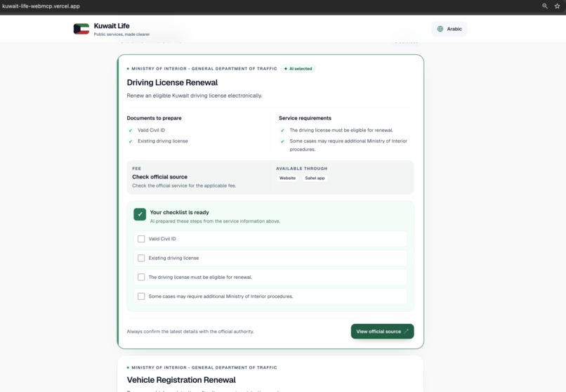566x392 pixels.
Task: Click the AI prepared these steps subtitle
Action: (x=215, y=221)
